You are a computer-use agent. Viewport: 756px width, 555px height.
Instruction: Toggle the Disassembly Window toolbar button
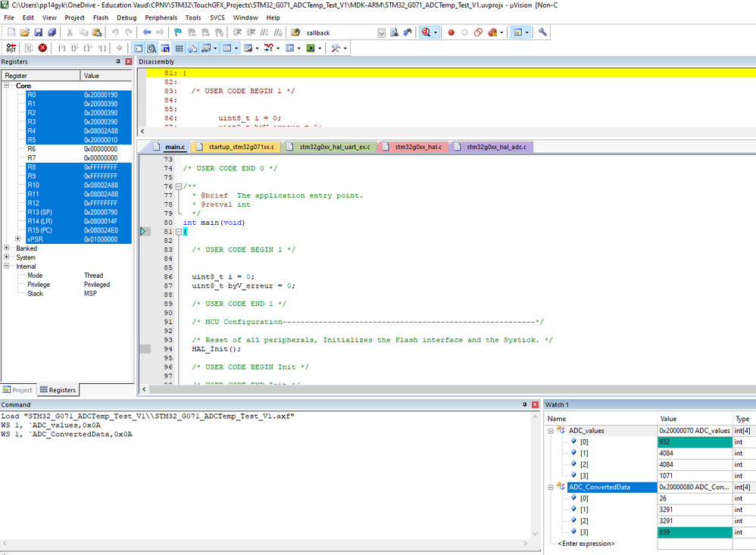(152, 48)
